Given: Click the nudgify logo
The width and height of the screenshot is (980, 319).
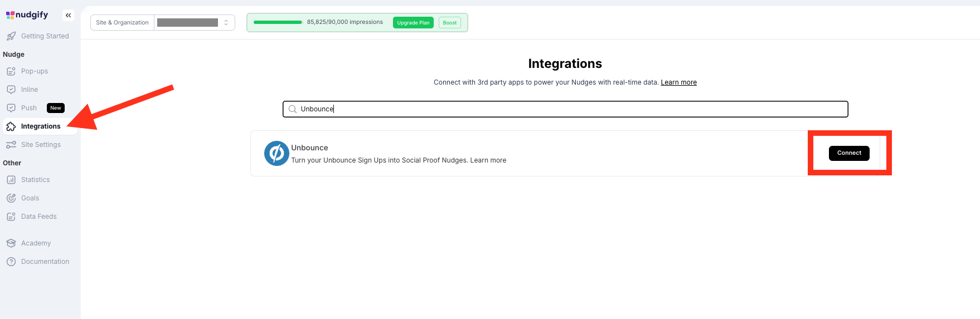Looking at the screenshot, I should point(27,15).
